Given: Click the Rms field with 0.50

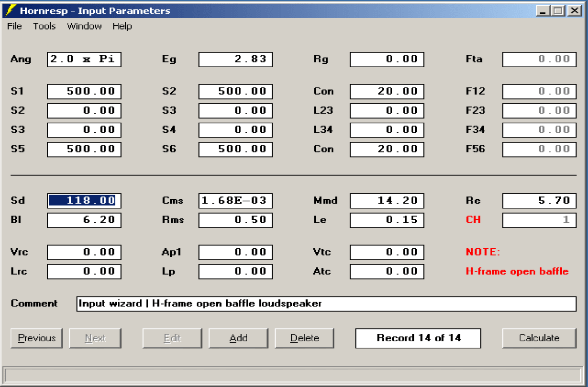Looking at the screenshot, I should pos(236,220).
